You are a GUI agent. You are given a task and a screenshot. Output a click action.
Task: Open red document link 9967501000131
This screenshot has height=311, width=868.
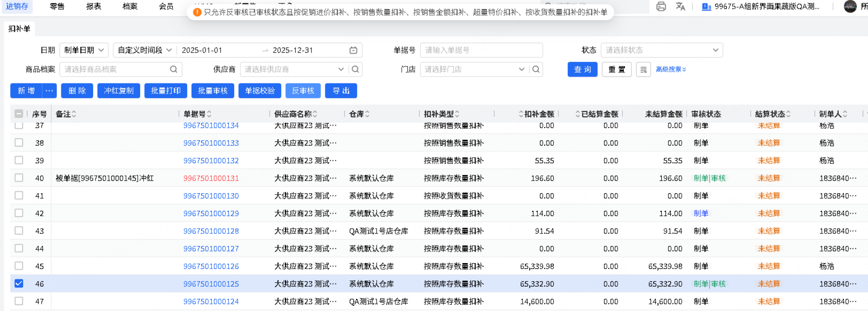click(x=211, y=178)
